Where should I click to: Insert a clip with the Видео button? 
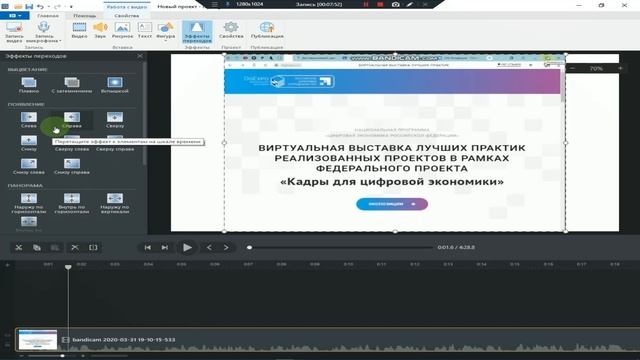79,31
